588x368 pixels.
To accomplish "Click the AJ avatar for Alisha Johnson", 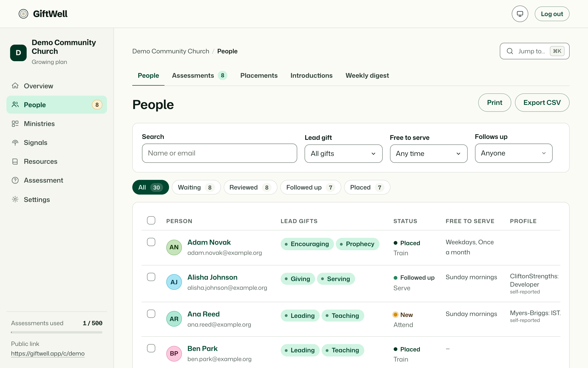I will pyautogui.click(x=174, y=282).
